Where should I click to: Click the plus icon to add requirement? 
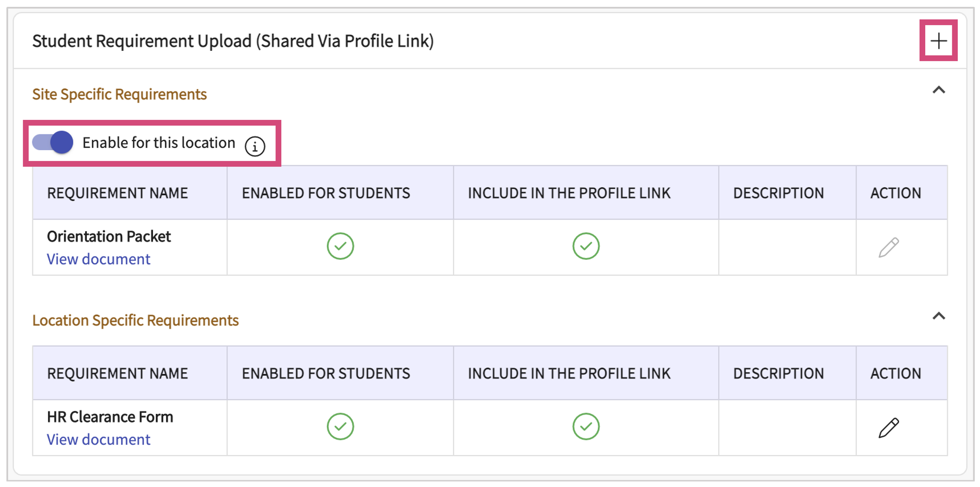938,41
